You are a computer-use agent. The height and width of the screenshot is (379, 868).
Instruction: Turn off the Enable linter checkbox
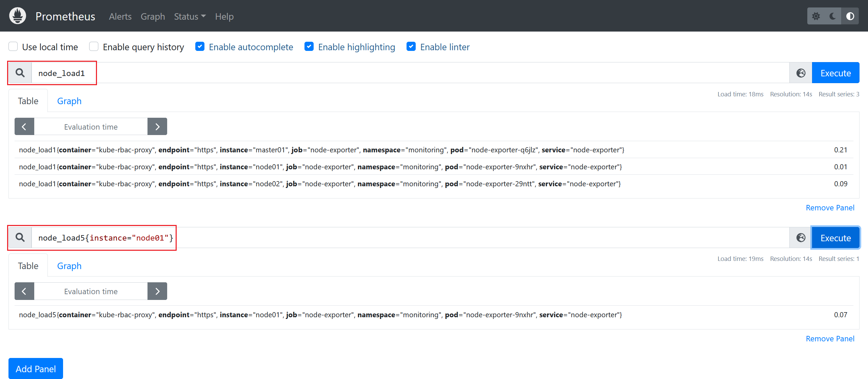click(411, 46)
